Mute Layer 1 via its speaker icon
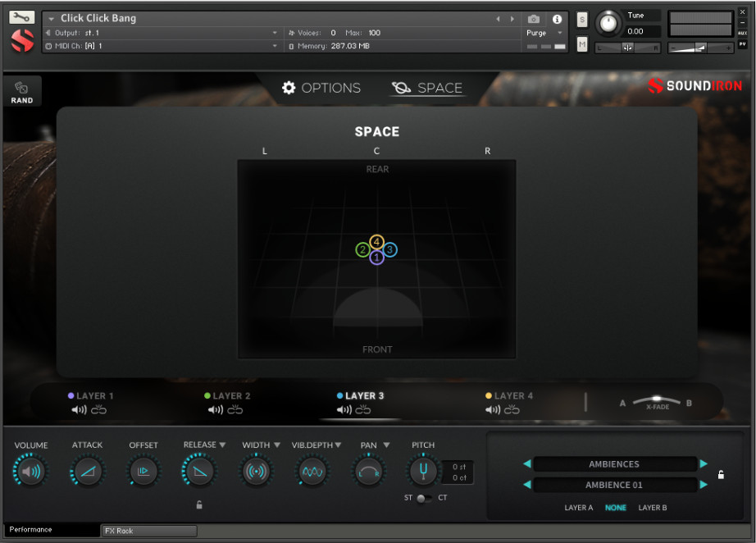 click(78, 408)
